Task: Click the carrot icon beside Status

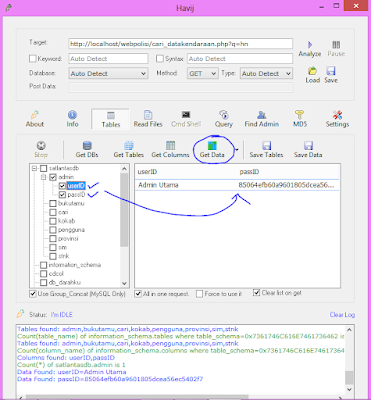Action: point(21,314)
